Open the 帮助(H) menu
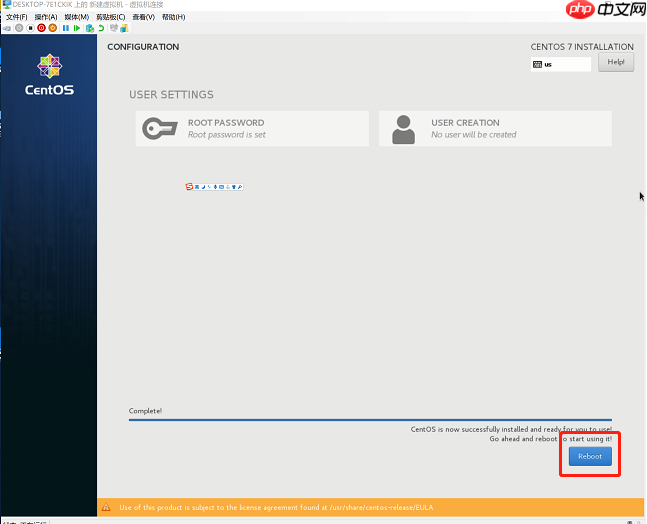The height and width of the screenshot is (524, 647). (x=173, y=17)
